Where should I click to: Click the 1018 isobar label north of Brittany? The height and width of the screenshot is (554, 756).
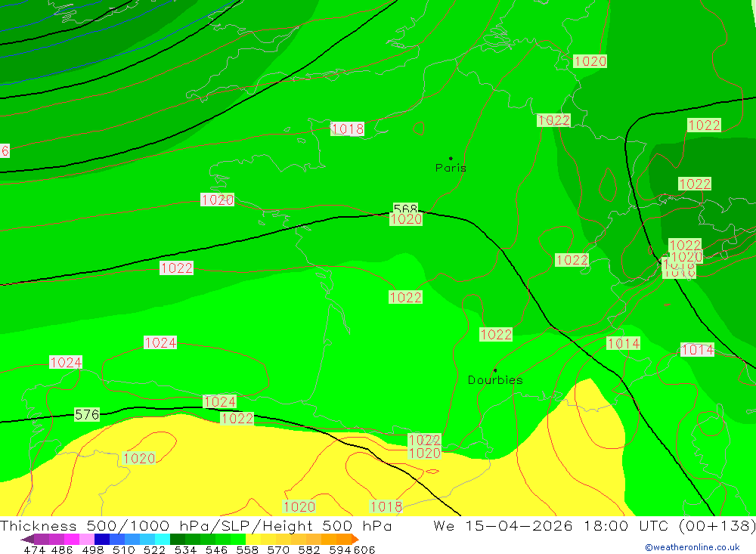pyautogui.click(x=347, y=128)
